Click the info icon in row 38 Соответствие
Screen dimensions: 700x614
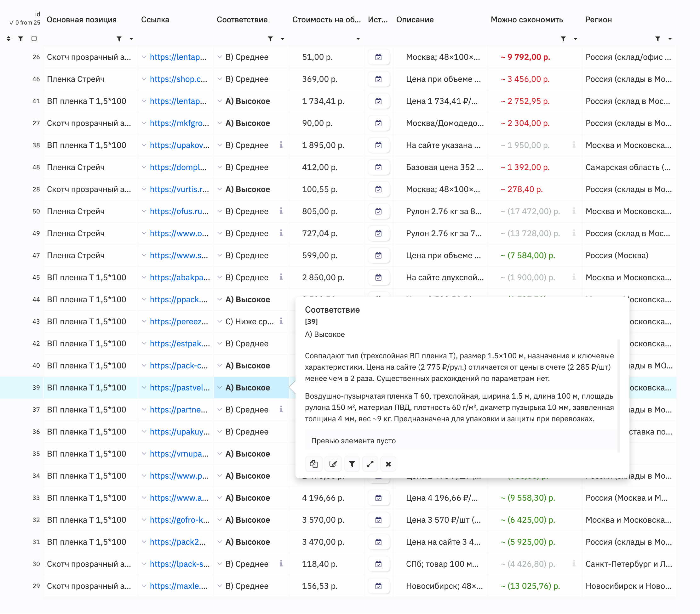[x=281, y=145]
